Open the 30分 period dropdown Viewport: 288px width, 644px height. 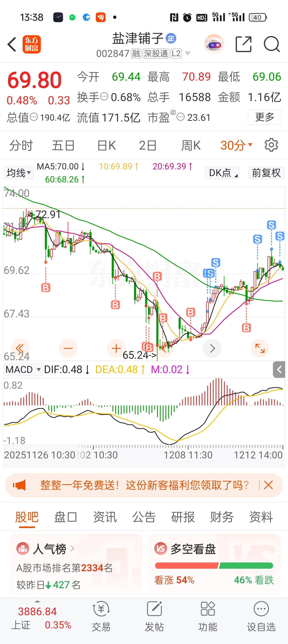click(236, 145)
